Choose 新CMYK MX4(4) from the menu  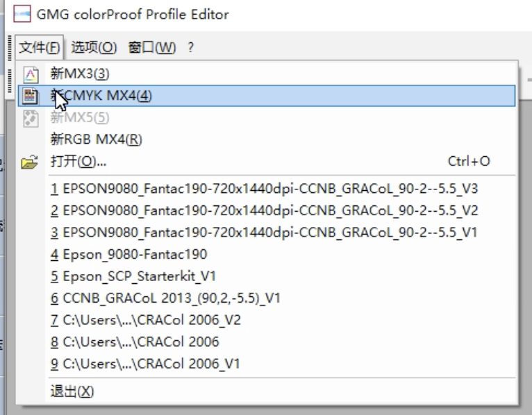coord(267,96)
